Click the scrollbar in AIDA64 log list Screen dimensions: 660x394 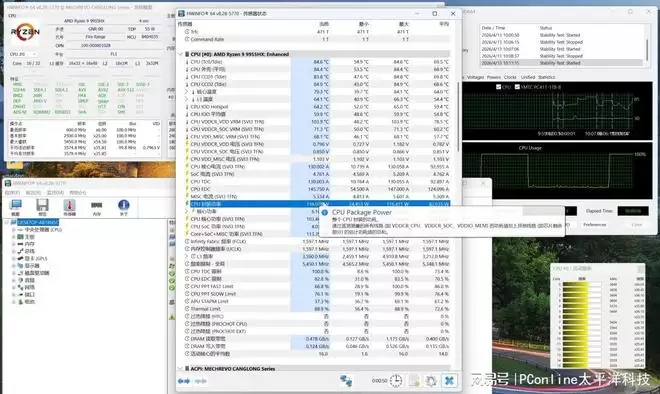click(x=648, y=50)
